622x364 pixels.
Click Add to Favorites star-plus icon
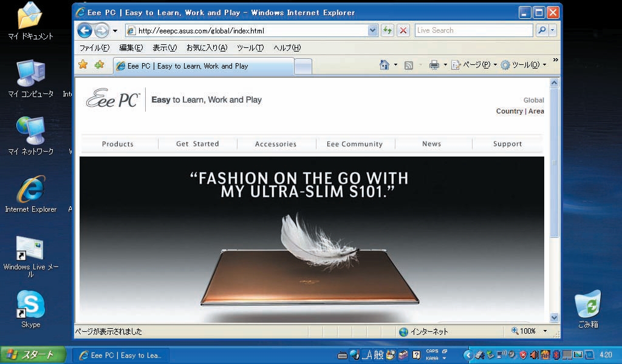99,64
